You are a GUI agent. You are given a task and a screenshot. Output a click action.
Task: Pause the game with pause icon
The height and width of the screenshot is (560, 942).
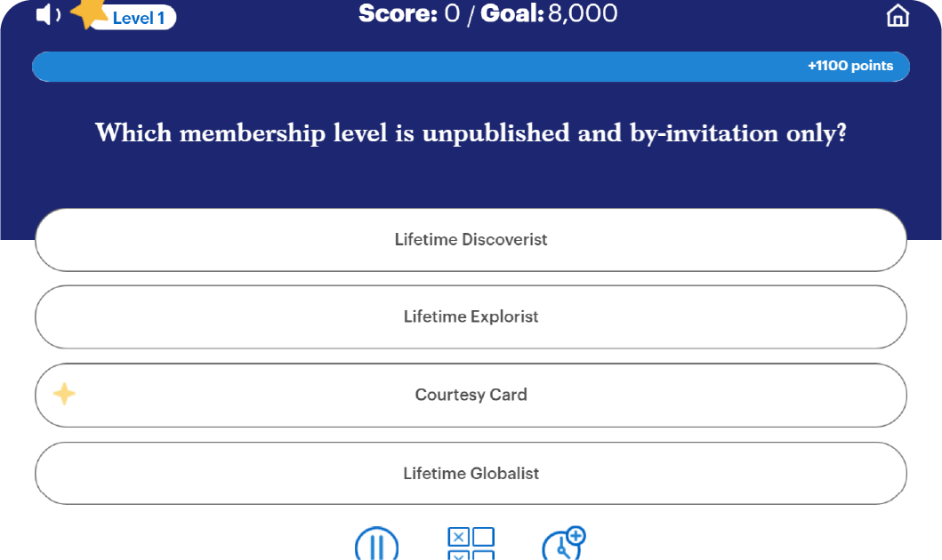coord(377,545)
